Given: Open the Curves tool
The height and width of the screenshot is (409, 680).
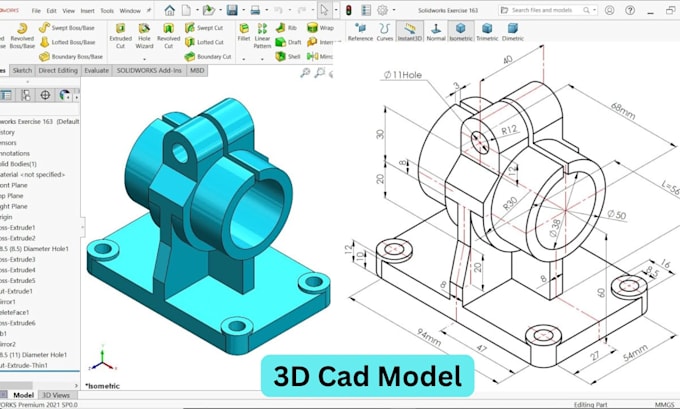Looking at the screenshot, I should point(384,32).
